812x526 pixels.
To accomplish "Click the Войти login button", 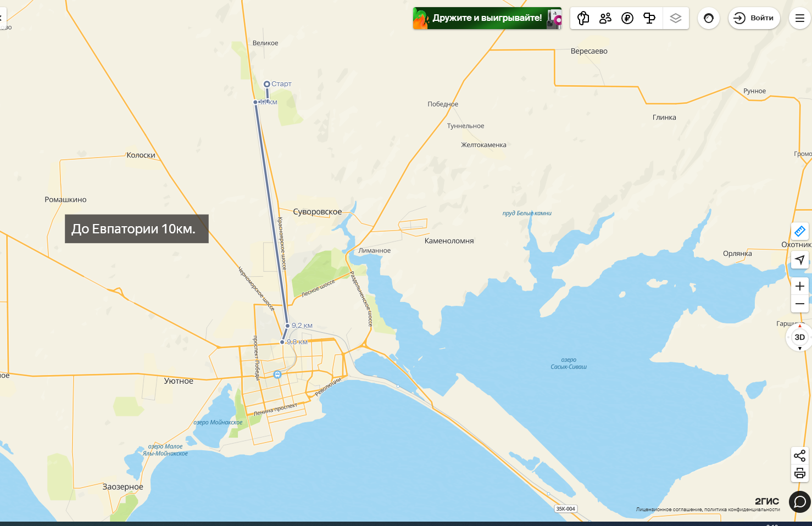I will (x=754, y=18).
